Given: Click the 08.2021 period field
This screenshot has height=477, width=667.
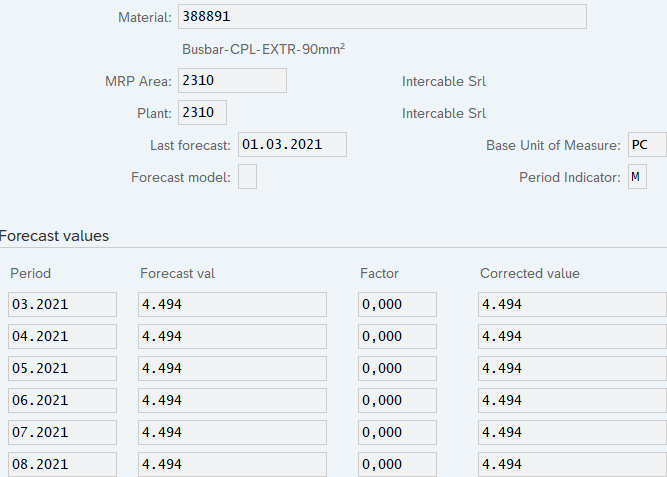Looking at the screenshot, I should (62, 465).
